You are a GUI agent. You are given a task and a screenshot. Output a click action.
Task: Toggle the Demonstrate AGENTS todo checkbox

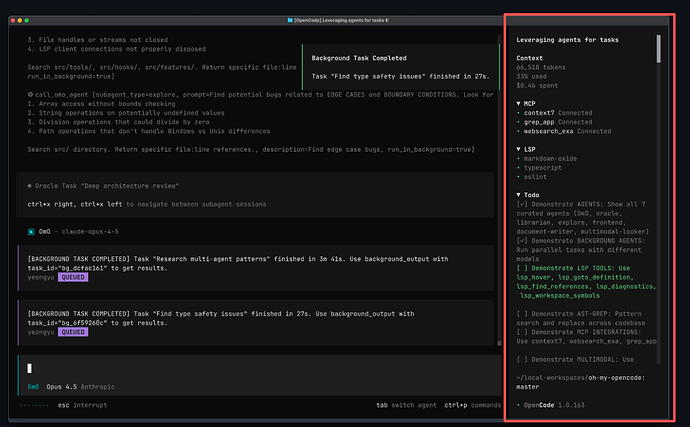tap(522, 204)
